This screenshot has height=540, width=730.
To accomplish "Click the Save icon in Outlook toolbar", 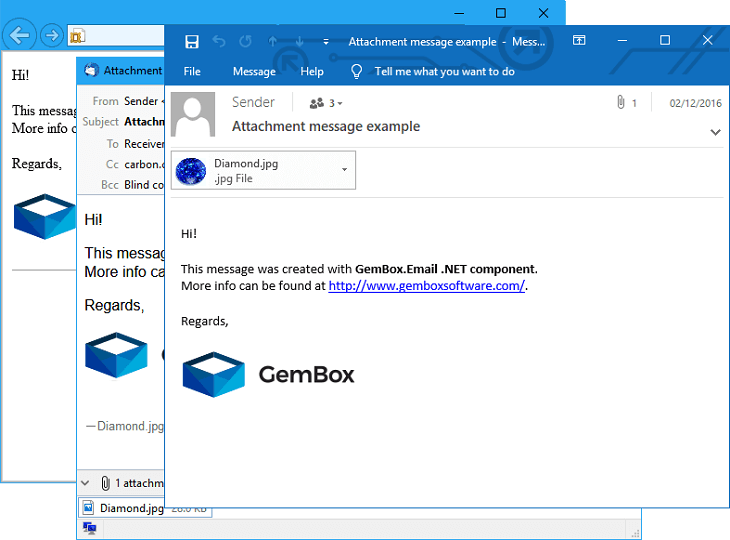I will coord(192,42).
